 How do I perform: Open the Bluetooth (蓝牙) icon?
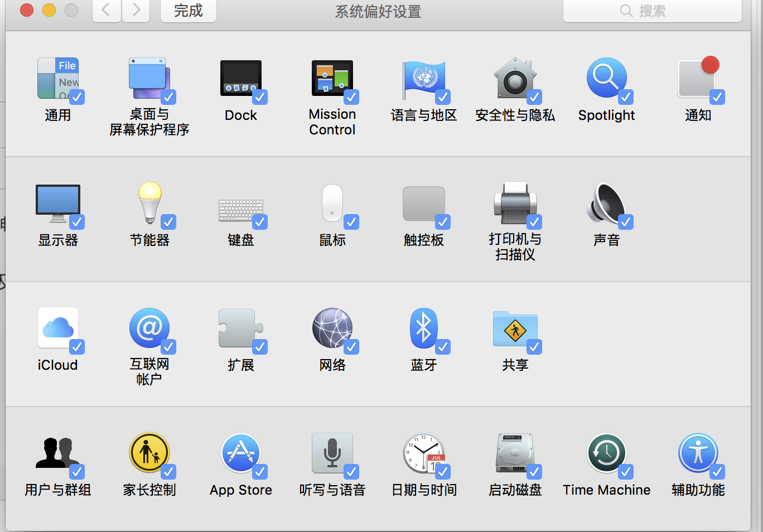point(423,328)
